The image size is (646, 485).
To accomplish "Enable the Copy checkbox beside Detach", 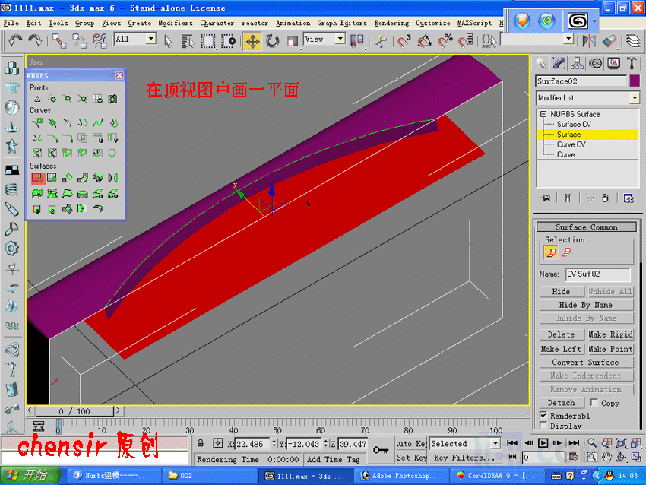I will 594,402.
